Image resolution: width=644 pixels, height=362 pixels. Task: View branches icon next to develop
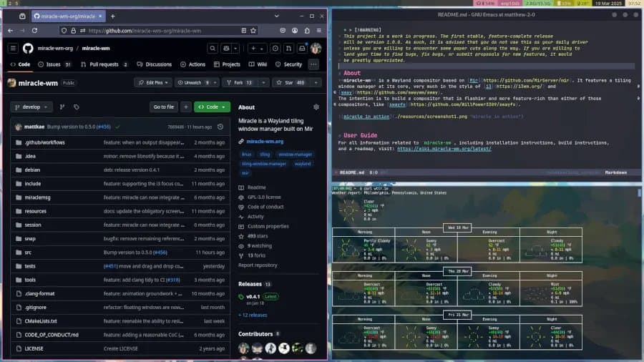[x=62, y=107]
